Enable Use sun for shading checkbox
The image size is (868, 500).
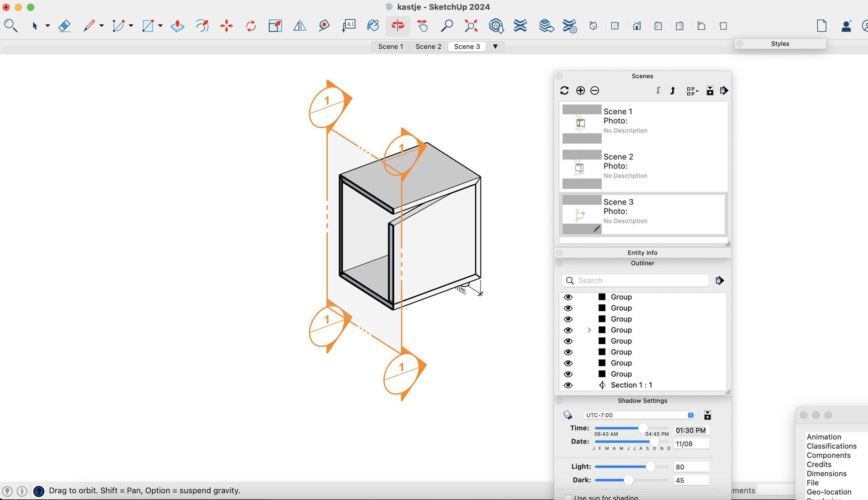click(568, 497)
